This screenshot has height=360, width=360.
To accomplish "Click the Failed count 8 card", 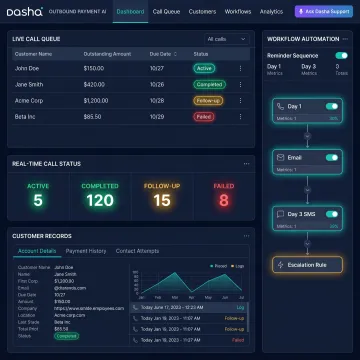I will (224, 197).
